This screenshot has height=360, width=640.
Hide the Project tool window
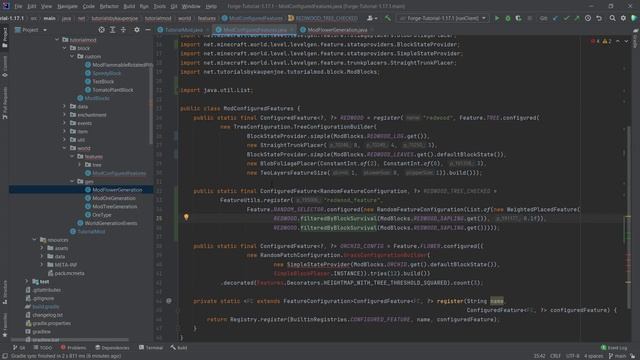[x=148, y=30]
